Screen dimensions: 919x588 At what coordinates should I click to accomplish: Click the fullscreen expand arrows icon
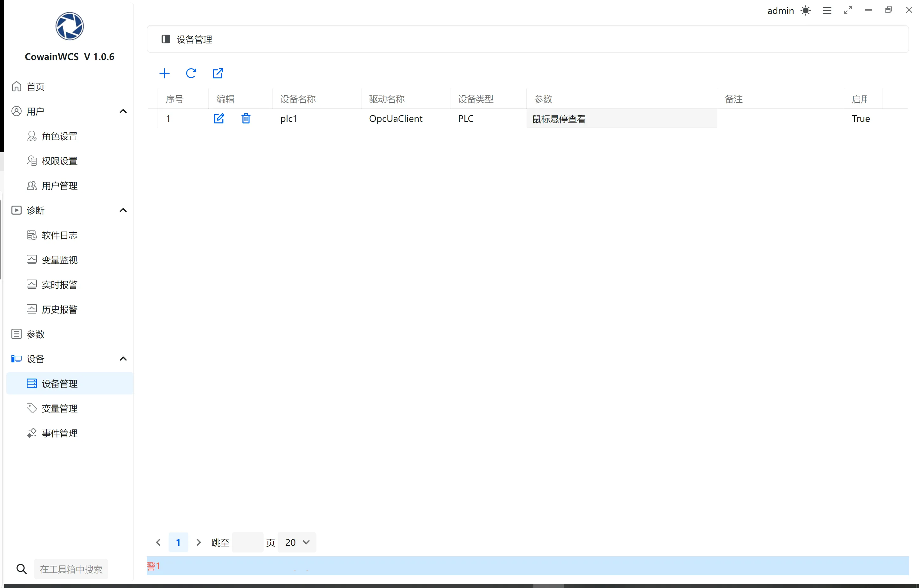(x=848, y=10)
